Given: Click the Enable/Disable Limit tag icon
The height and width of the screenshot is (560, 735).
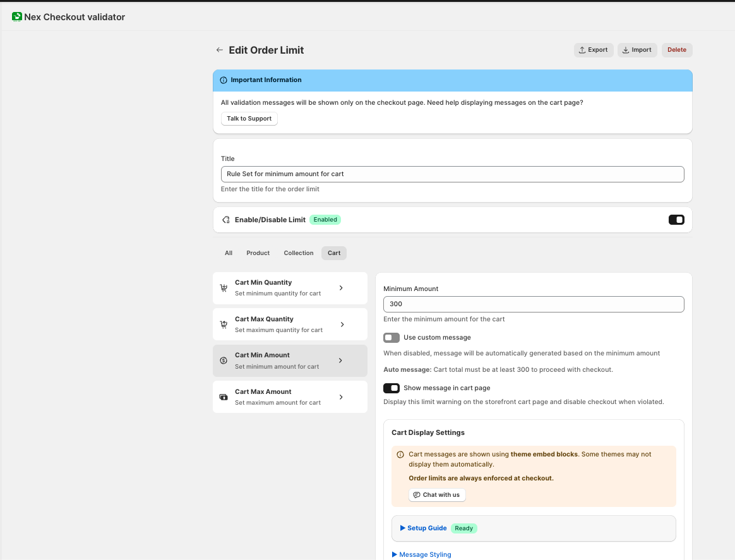Looking at the screenshot, I should point(226,220).
